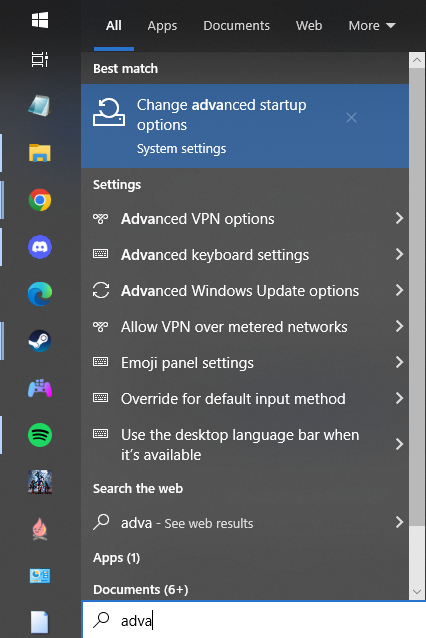Screen dimensions: 426x638
Task: Expand Allow VPN over metered networks chevron
Action: coord(400,326)
